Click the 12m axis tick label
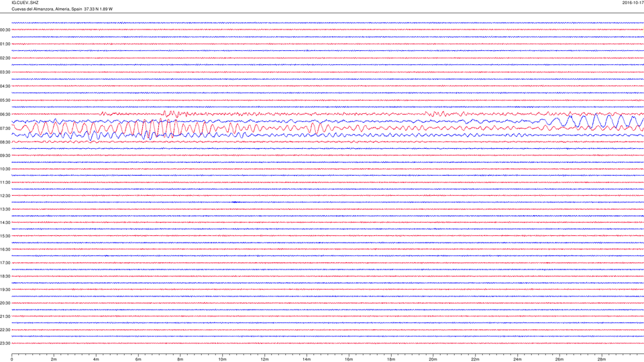 pyautogui.click(x=264, y=359)
